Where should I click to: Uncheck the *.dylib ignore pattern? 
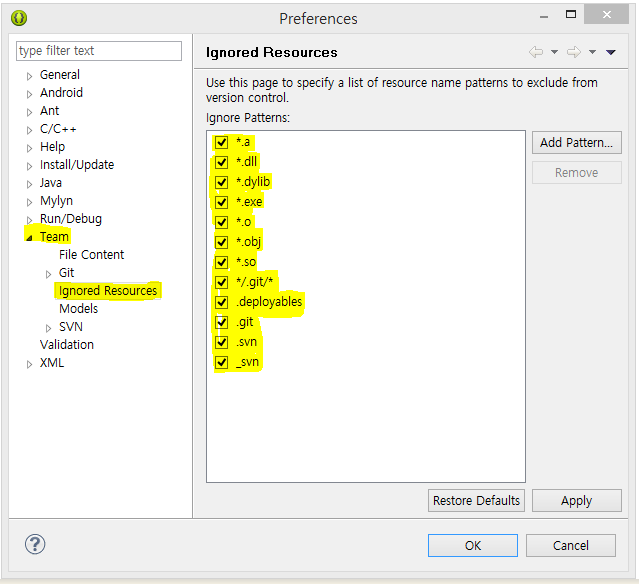point(221,183)
